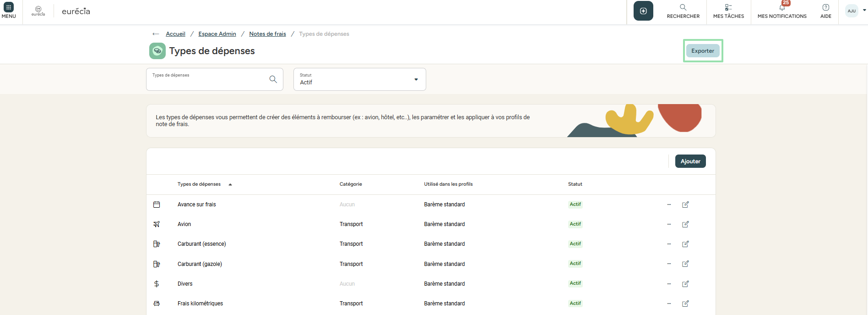Viewport: 868px width, 315px height.
Task: Open Mes Notifications bell icon
Action: [782, 8]
